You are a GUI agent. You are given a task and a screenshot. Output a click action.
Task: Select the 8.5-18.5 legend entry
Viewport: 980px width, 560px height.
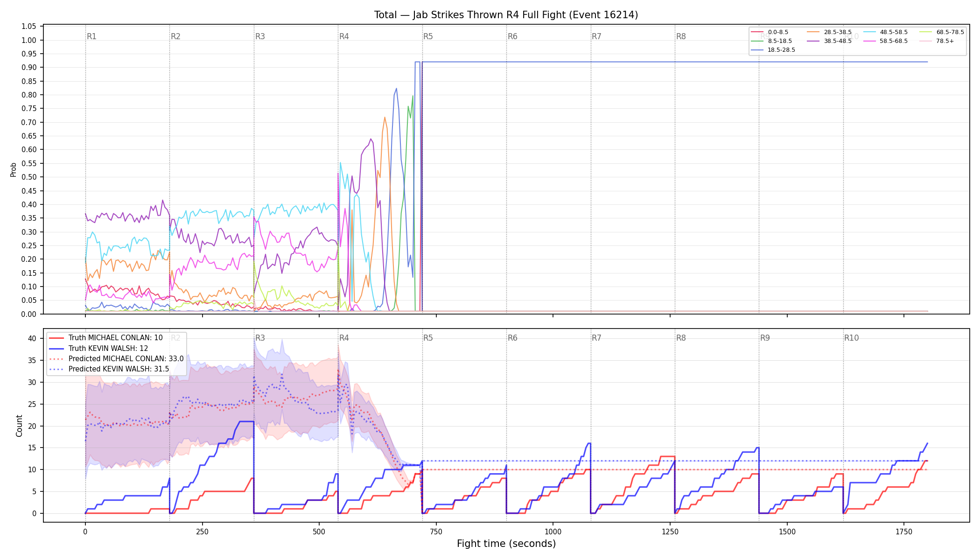771,41
